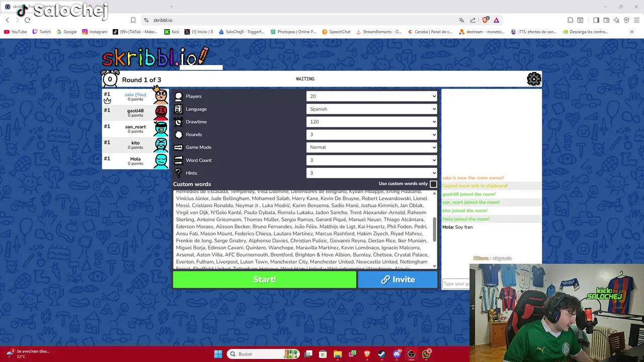Click the chat guess input field
Screen dimensions: 644x362
point(456,284)
